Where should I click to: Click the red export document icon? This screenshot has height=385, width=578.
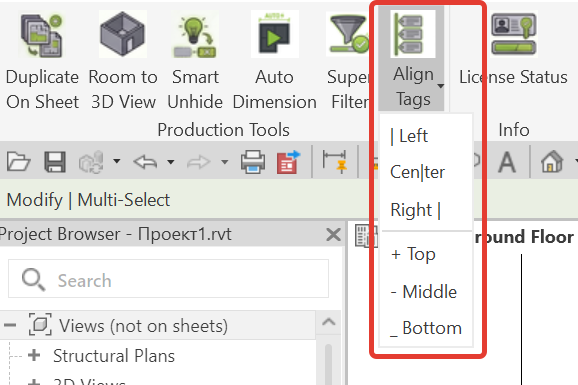(288, 162)
